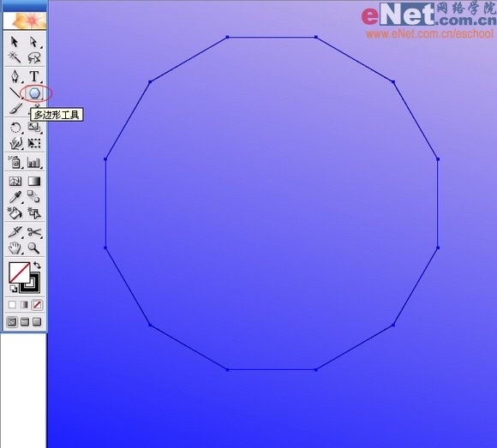Choose the Symbol Sprayer tool

[x=15, y=162]
